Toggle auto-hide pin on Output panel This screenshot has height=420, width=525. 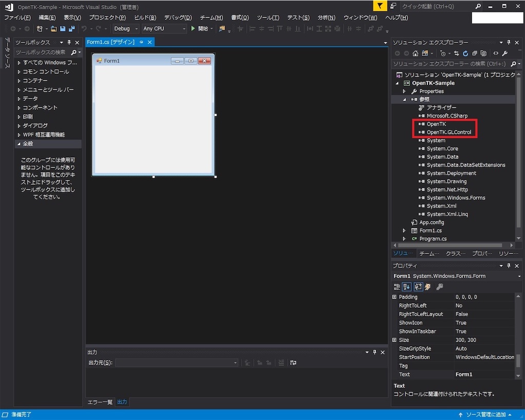tap(375, 352)
